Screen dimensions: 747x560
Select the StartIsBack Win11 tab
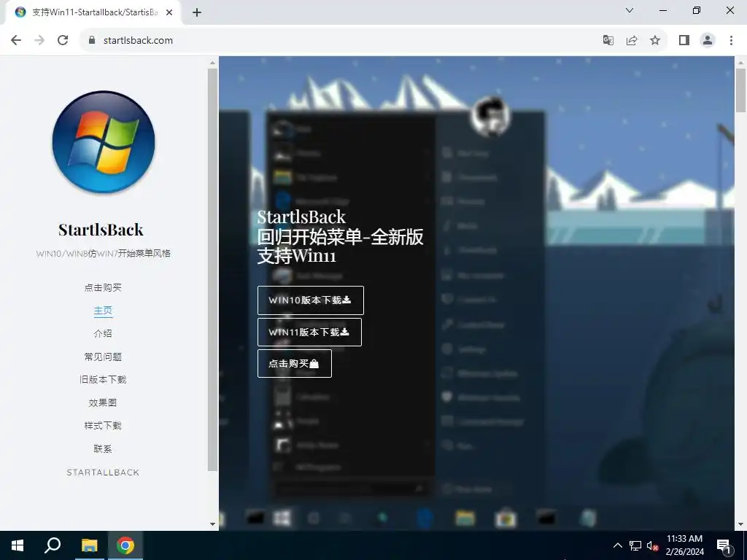(93, 12)
